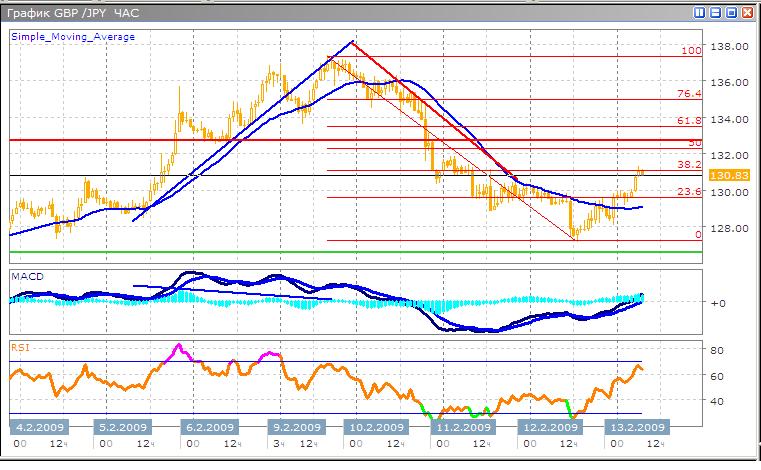
Task: Click the vertical split icon in title bar
Action: 701,12
